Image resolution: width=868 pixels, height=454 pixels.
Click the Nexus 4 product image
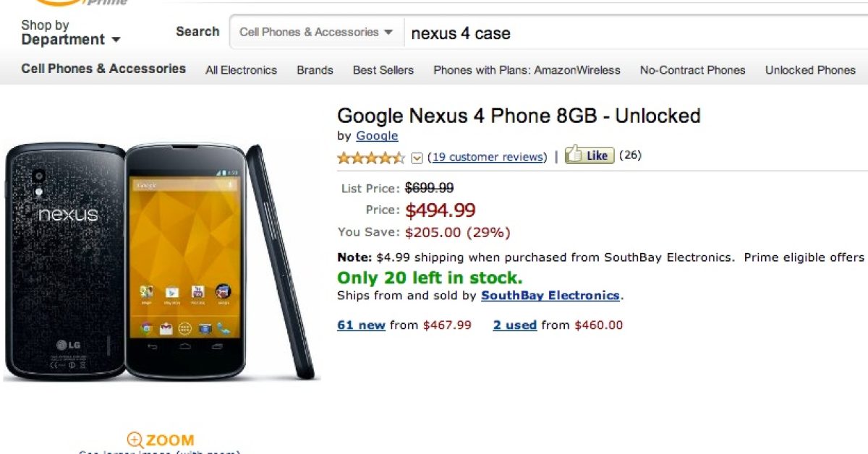click(161, 262)
